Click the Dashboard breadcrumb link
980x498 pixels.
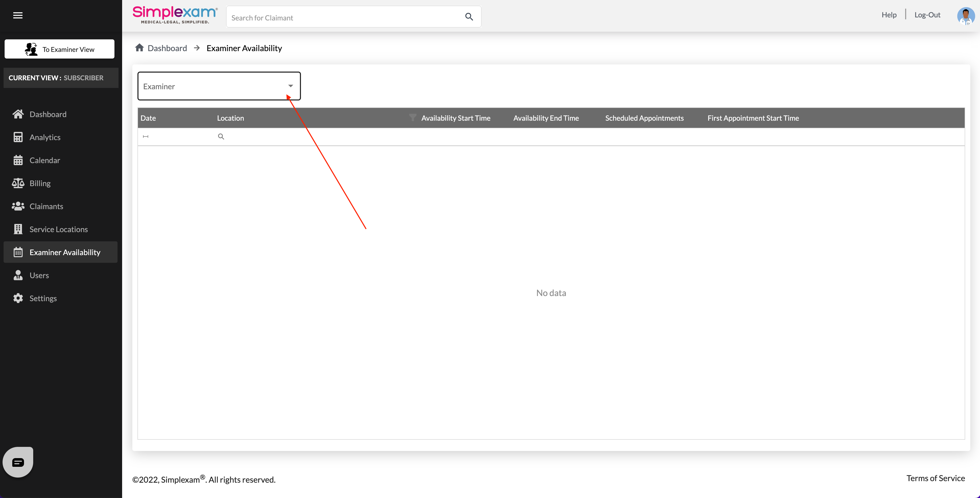point(167,48)
